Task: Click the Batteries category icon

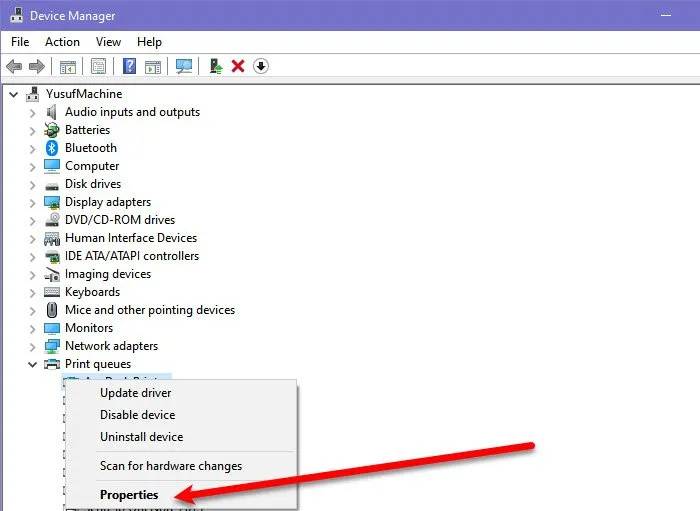Action: 52,130
